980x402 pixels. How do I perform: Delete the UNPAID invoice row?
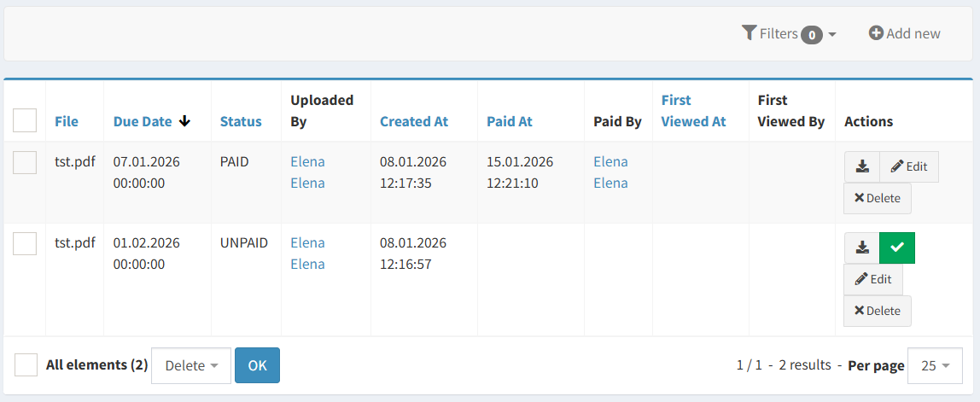[877, 311]
